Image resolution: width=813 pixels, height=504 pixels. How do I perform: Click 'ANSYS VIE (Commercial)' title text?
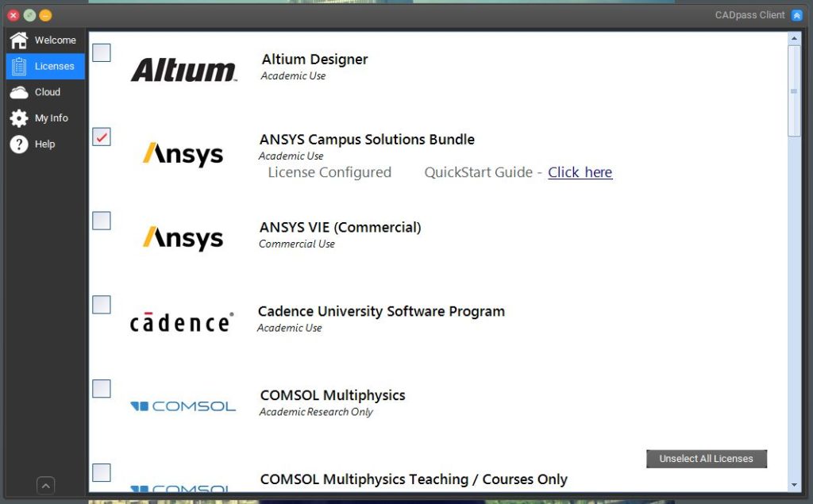340,228
